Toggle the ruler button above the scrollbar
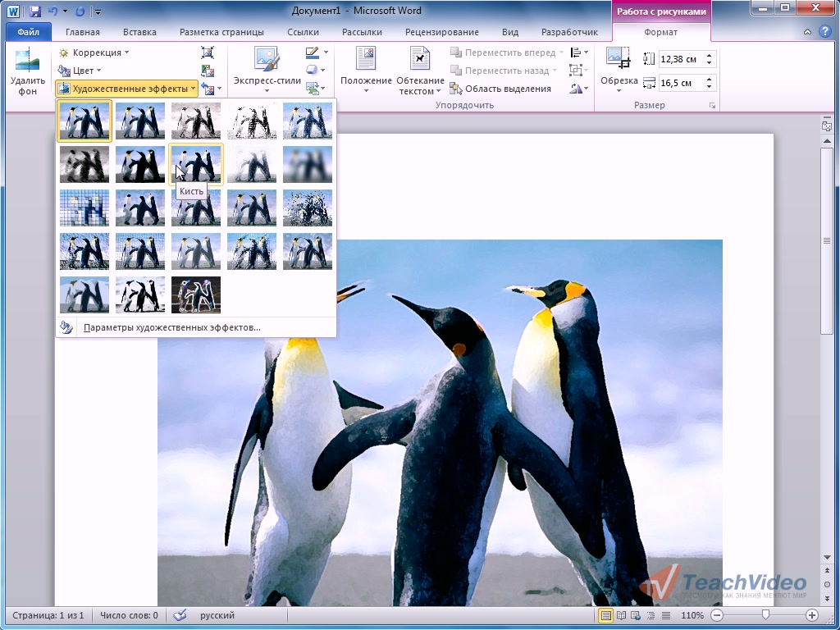The height and width of the screenshot is (630, 840). pos(827,126)
